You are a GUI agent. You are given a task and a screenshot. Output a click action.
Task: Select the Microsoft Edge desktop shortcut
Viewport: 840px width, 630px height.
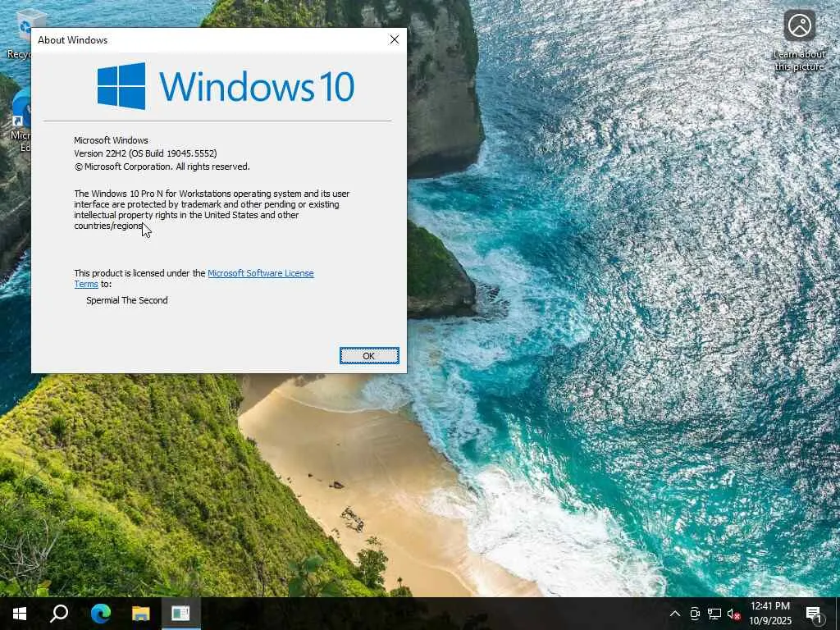coord(20,121)
